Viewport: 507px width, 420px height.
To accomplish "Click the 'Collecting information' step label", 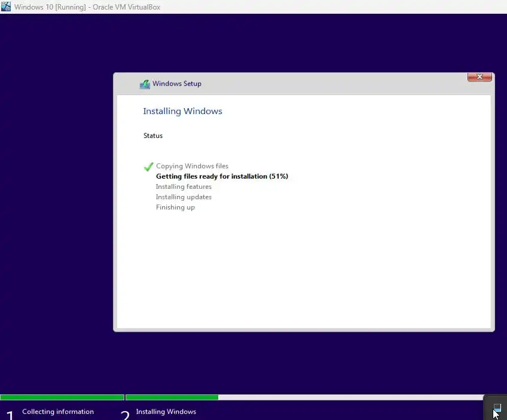I will tap(58, 412).
